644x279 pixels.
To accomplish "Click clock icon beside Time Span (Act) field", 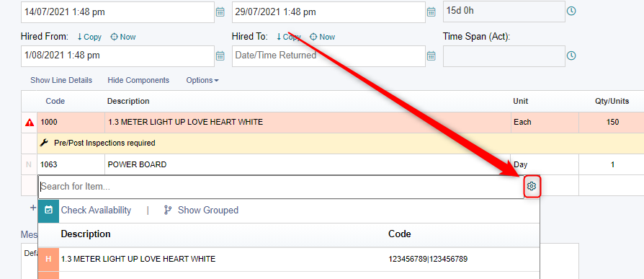I will pos(571,56).
